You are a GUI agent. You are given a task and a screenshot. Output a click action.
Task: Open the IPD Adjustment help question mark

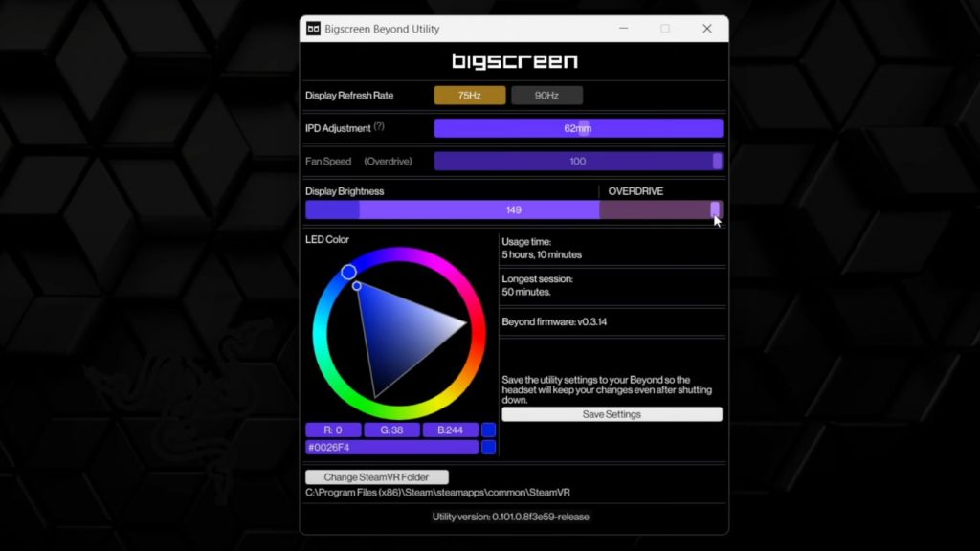tap(379, 127)
